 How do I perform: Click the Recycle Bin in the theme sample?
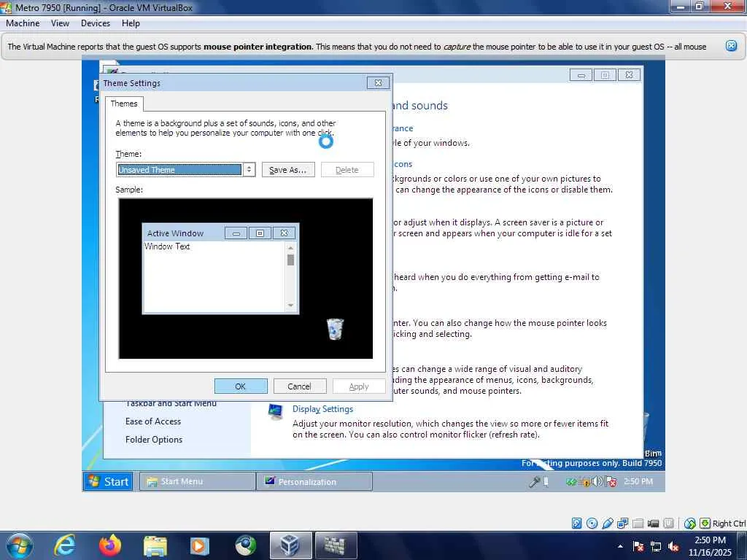pyautogui.click(x=335, y=329)
